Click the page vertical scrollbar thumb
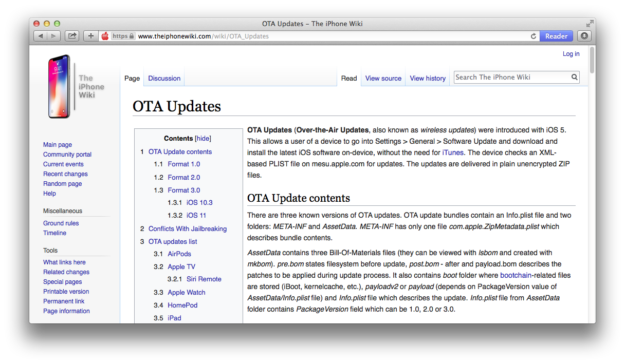Viewport: 625px width, 364px height. click(592, 59)
